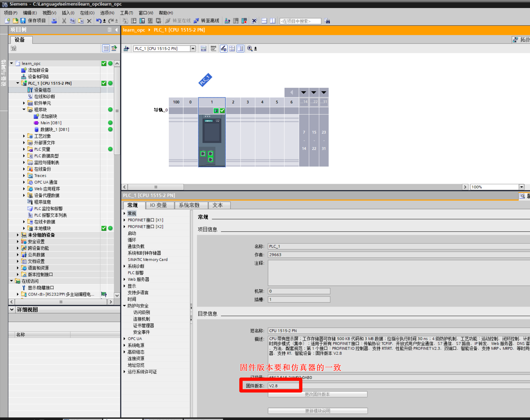Image resolution: width=530 pixels, height=420 pixels.
Task: Expand OPC UA 通信 tree node
Action: click(x=24, y=182)
